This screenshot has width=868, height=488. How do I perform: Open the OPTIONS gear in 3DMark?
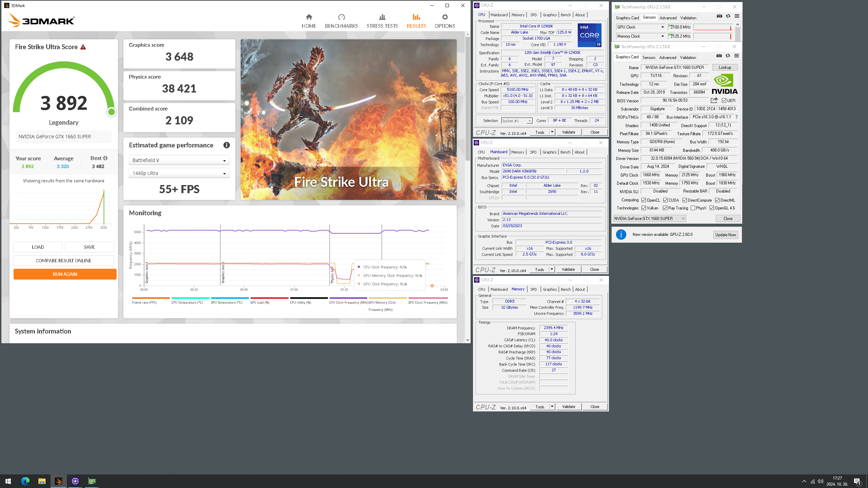coord(445,21)
